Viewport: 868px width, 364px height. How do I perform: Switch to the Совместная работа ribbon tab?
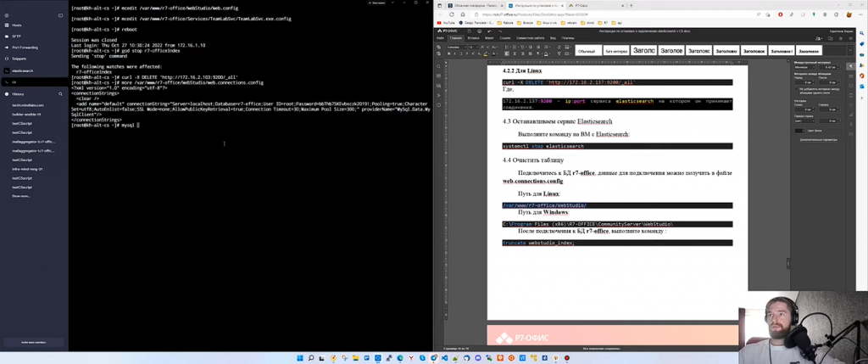click(531, 37)
